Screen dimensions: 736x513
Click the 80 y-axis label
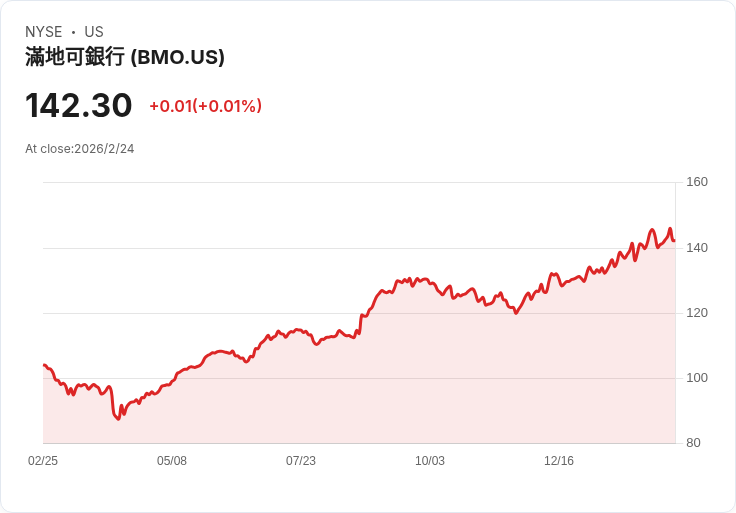(693, 443)
